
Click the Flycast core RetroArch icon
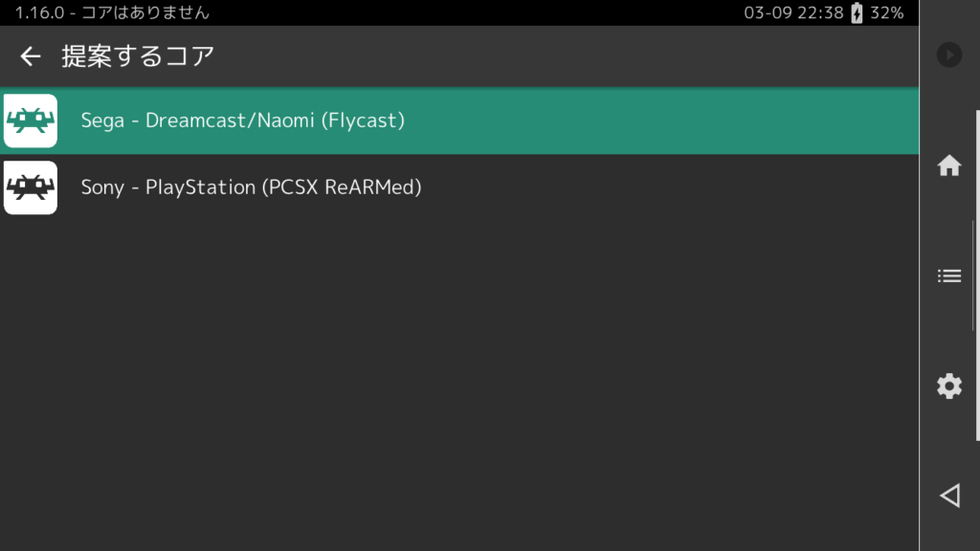pos(30,121)
